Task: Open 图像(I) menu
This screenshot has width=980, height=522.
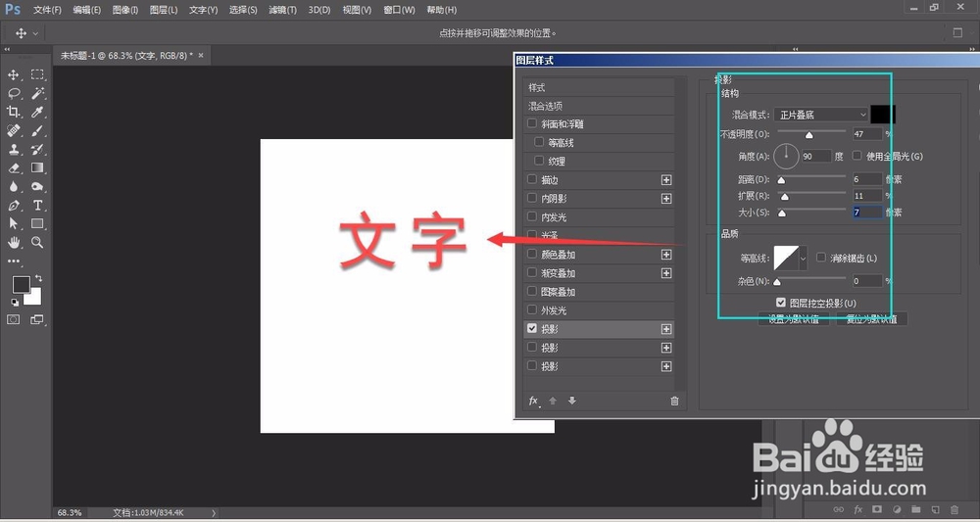Action: (125, 10)
